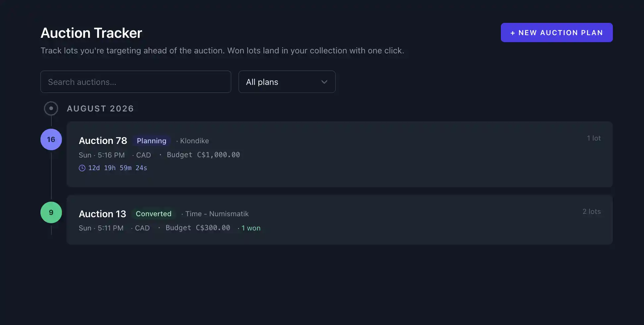Open the Auction 78 title
644x325 pixels.
click(103, 141)
